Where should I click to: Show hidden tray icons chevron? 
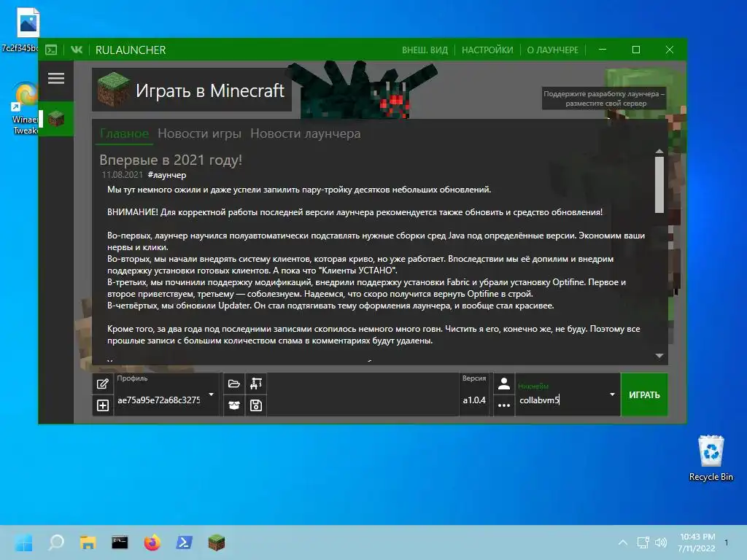click(623, 542)
